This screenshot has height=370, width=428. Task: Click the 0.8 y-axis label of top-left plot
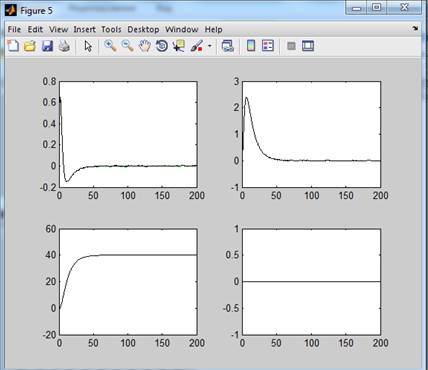(x=50, y=81)
